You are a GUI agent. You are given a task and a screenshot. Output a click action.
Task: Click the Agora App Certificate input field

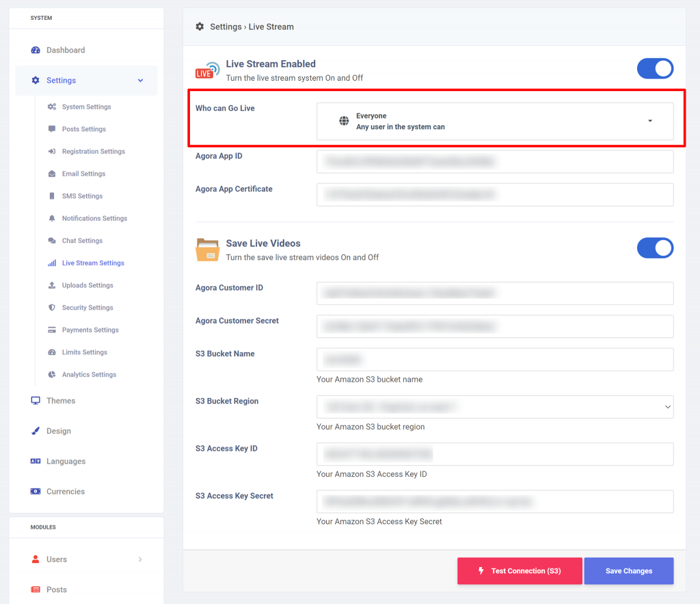point(495,195)
